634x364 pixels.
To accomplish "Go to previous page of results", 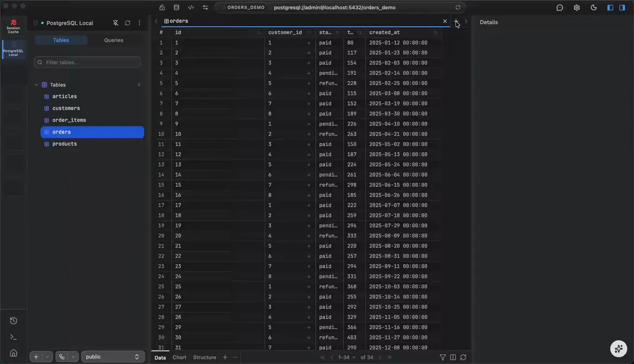I will (x=332, y=357).
